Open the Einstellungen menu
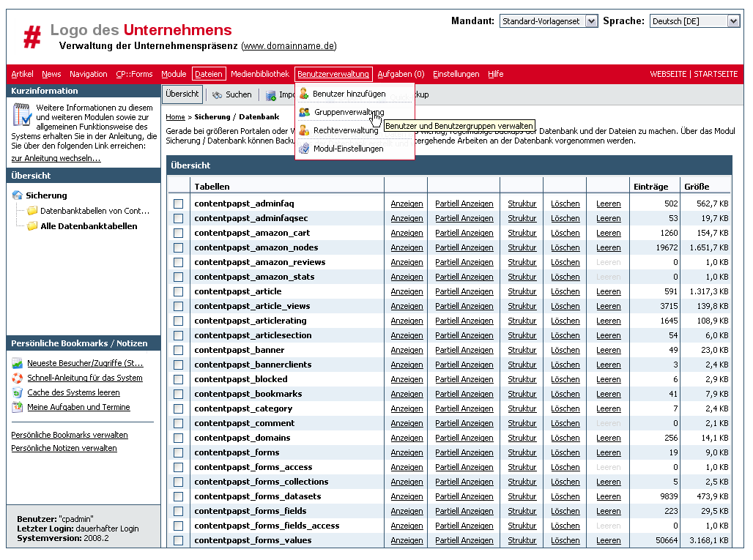753x560 pixels. point(456,74)
